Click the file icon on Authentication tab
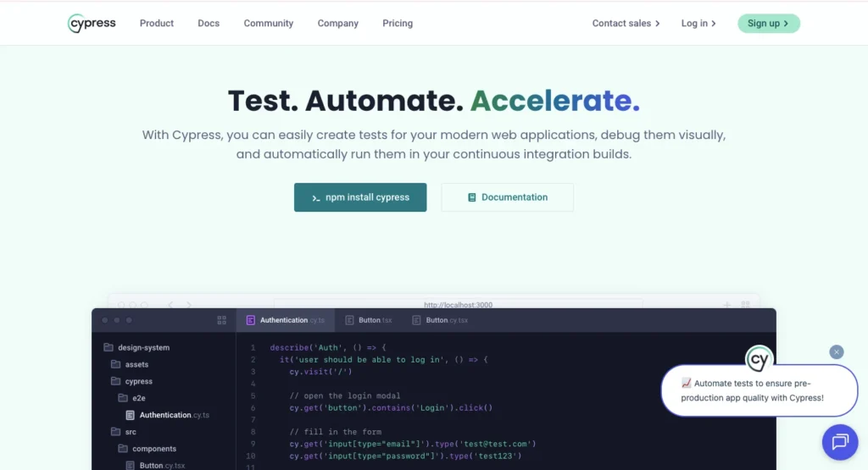 pos(251,320)
